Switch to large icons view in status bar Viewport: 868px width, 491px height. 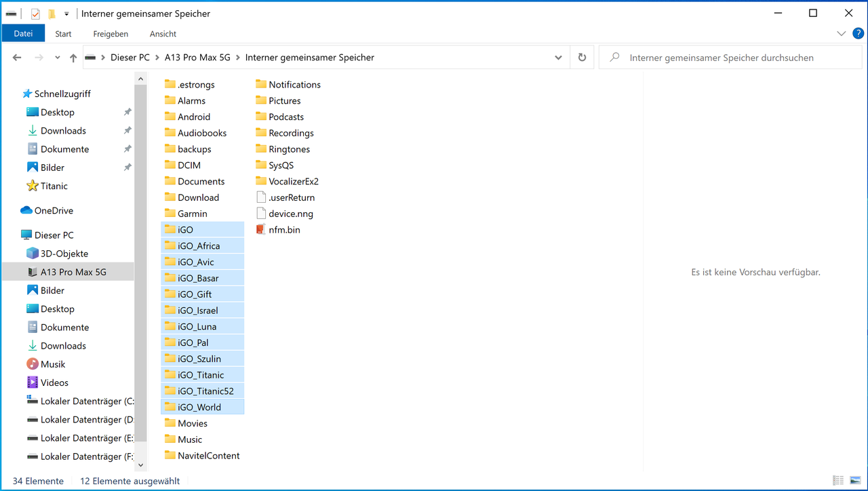(x=854, y=481)
